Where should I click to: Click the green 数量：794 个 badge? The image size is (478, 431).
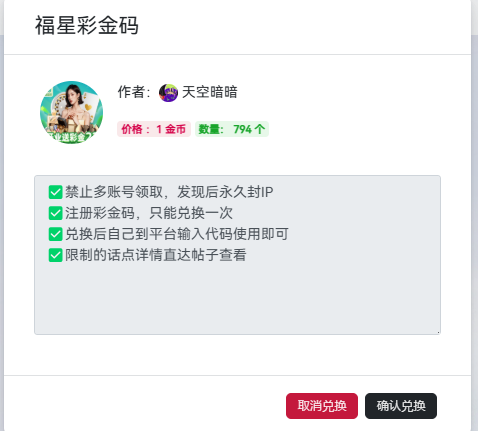tap(232, 129)
